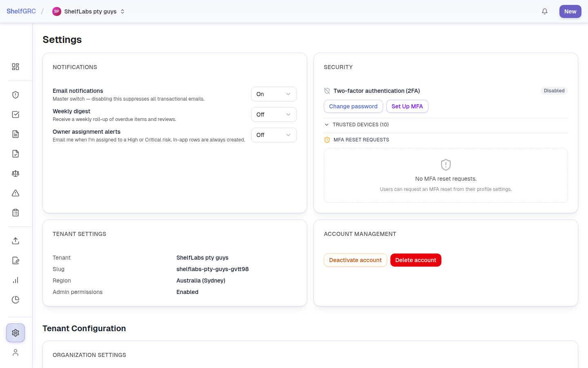588x368 pixels.
Task: Open the pie chart icon in sidebar
Action: click(16, 300)
